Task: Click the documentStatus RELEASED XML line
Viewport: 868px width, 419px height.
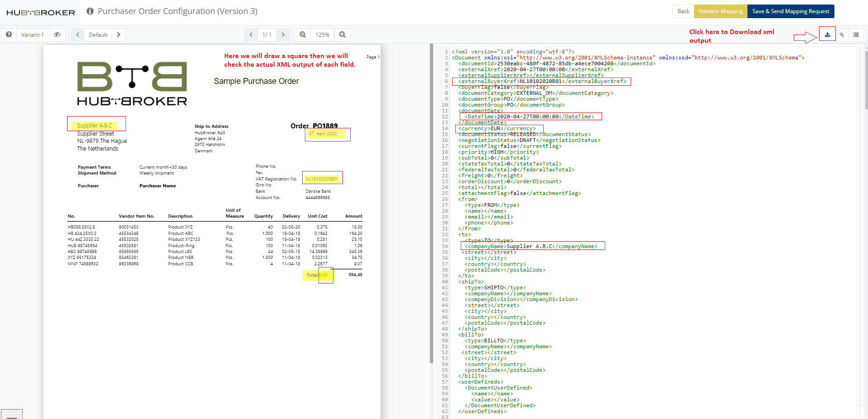Action: 525,134
